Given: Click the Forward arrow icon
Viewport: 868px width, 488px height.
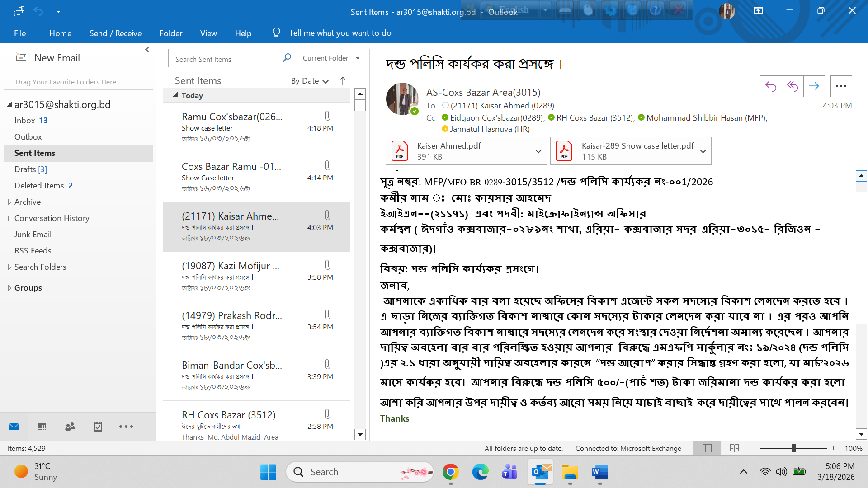Looking at the screenshot, I should click(x=814, y=86).
